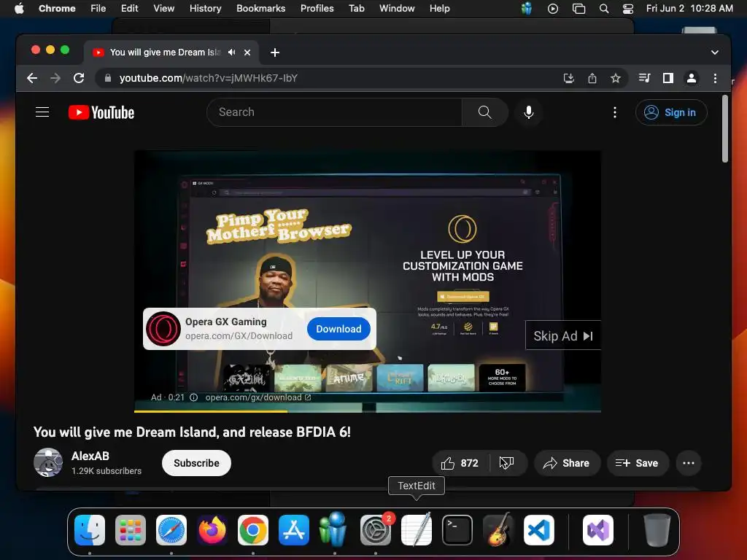Focus the YouTube Search field
The image size is (747, 560).
[334, 112]
